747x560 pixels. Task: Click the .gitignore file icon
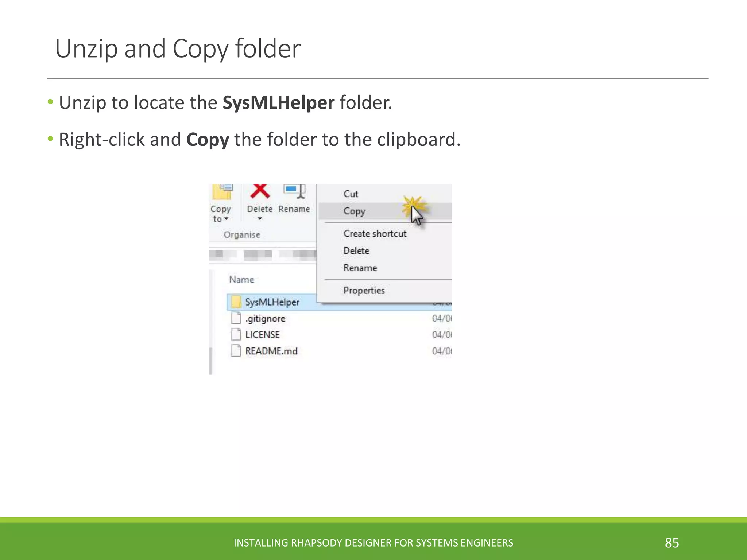[236, 318]
